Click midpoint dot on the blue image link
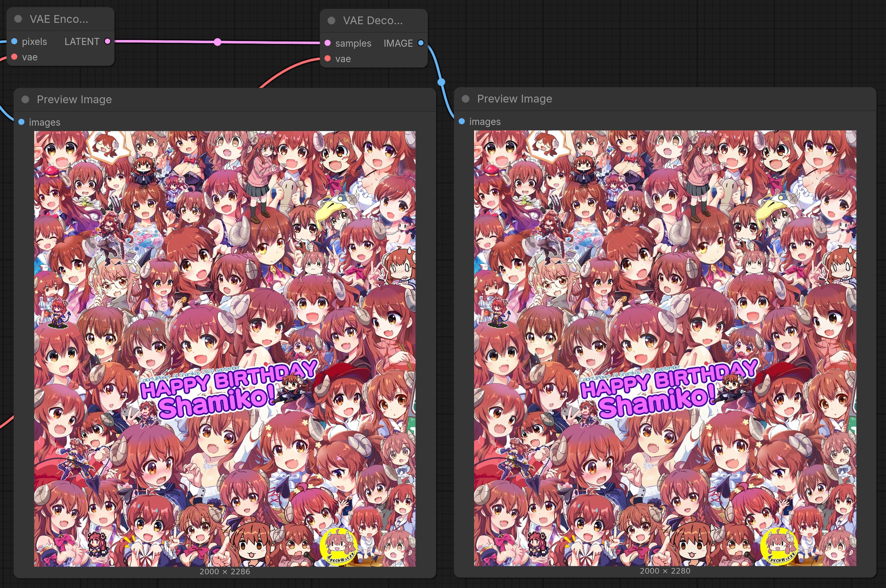This screenshot has height=588, width=886. tap(441, 82)
